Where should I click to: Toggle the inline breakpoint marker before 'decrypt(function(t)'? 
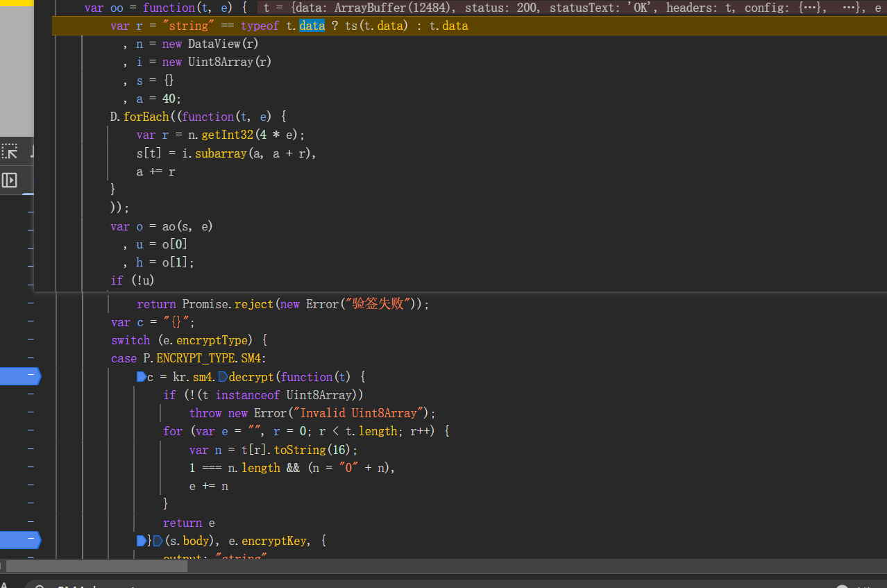click(x=223, y=377)
